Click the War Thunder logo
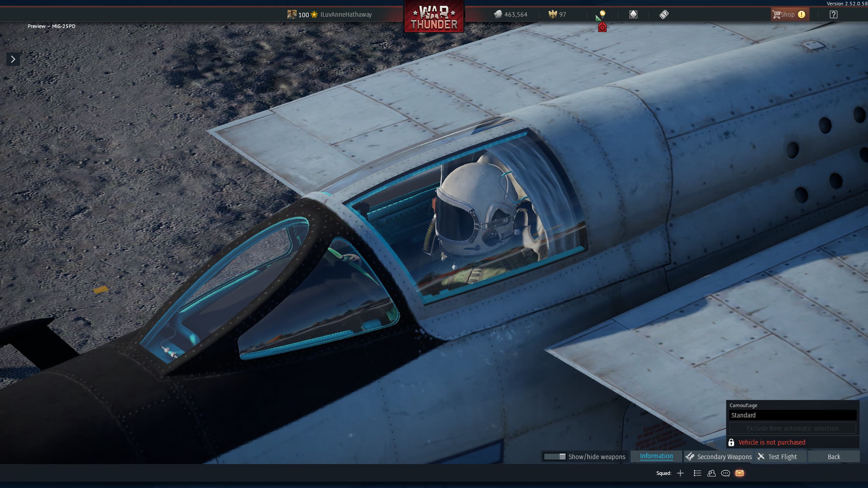 pyautogui.click(x=434, y=17)
